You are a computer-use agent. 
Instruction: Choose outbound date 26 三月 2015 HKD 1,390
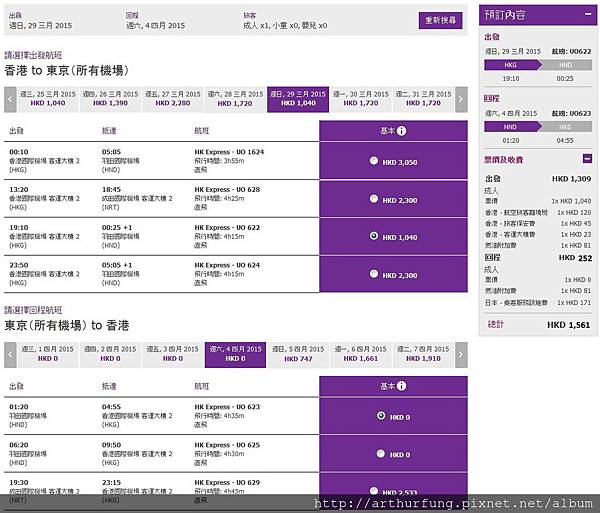coord(110,99)
